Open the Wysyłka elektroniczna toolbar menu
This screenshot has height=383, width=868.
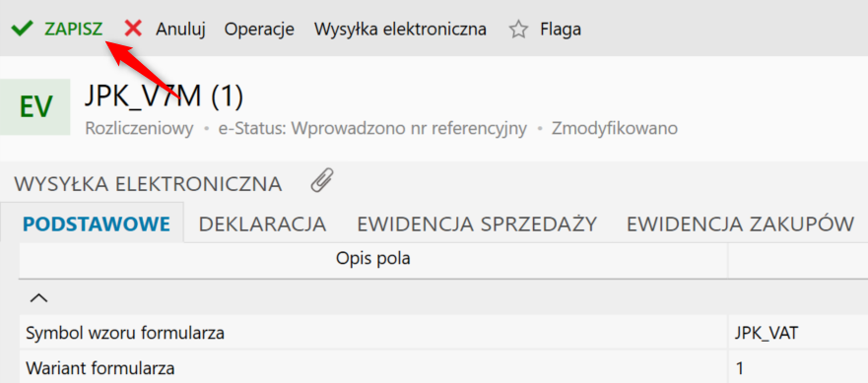[400, 29]
